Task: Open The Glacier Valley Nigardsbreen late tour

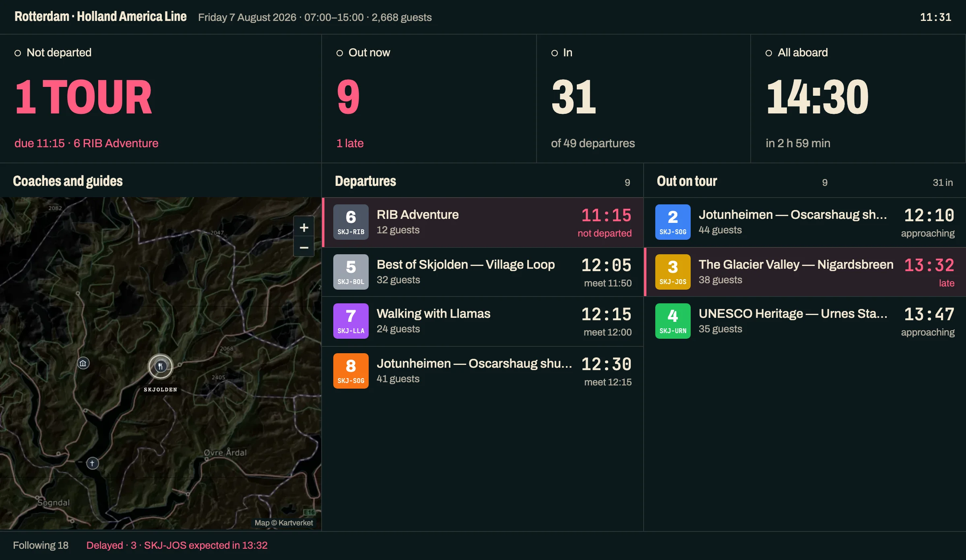Action: (x=805, y=272)
